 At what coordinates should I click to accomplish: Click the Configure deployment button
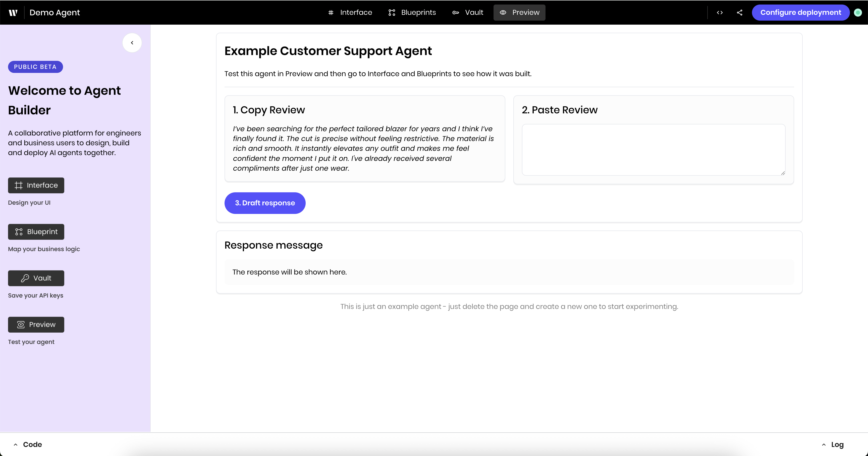tap(801, 13)
